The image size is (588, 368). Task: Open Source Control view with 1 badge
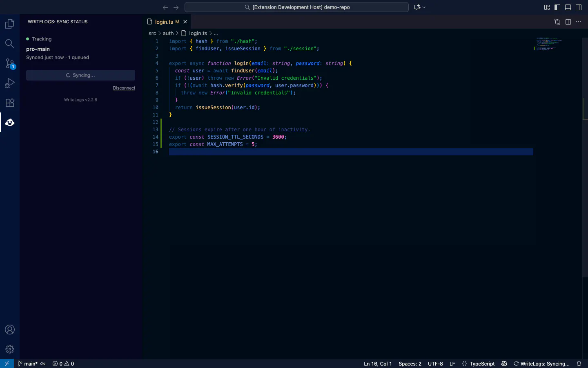pos(10,63)
